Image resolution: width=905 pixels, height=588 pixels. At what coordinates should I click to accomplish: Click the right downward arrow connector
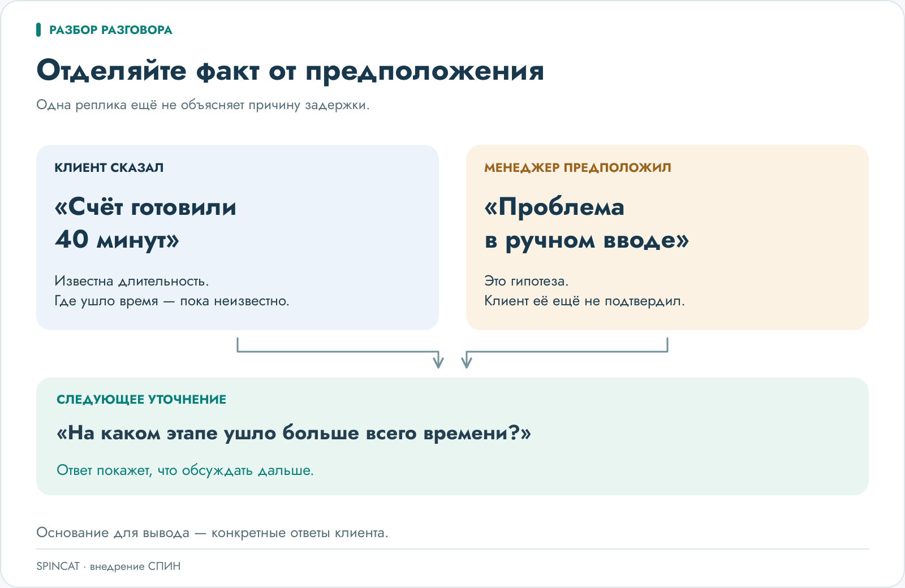[x=566, y=353]
